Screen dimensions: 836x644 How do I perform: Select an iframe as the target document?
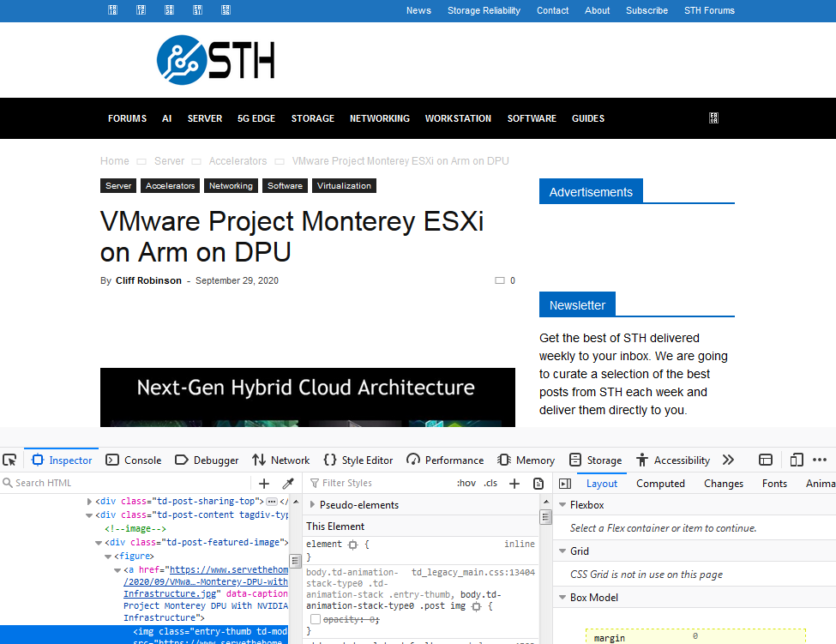pos(766,460)
